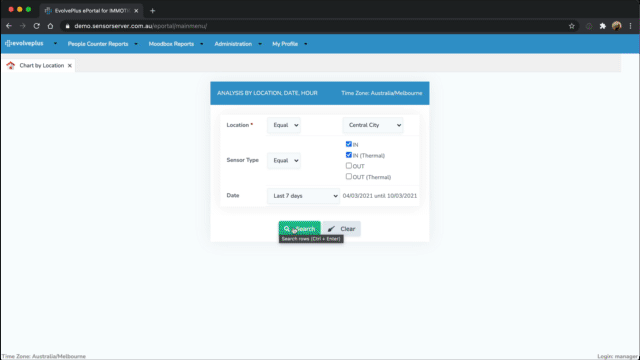Viewport: 640px width, 360px height.
Task: Click the date range 04/03/2021 until 10/03/2021 text
Action: pyautogui.click(x=380, y=196)
